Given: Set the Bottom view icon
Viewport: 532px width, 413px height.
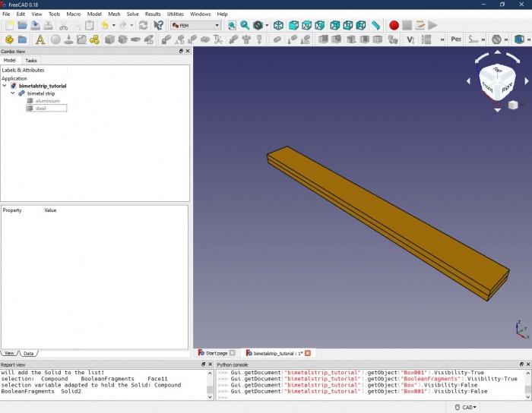Looking at the screenshot, I should 348,25.
